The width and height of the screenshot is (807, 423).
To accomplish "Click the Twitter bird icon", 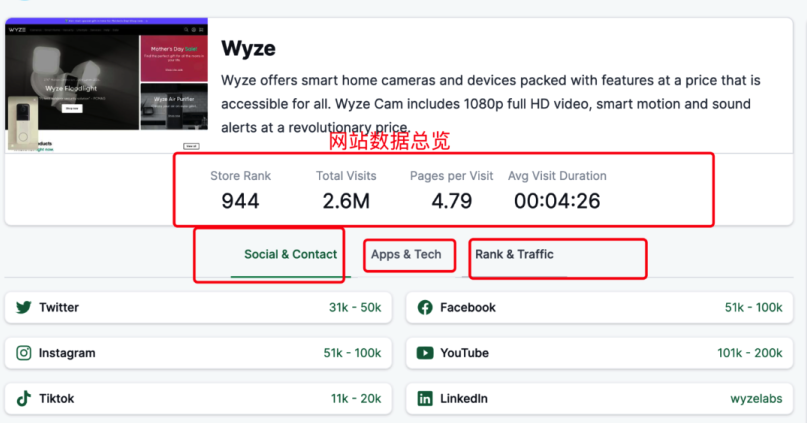I will click(x=24, y=307).
